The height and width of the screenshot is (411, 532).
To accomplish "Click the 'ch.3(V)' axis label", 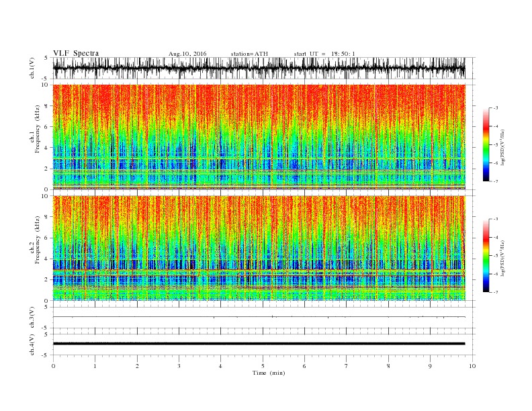I will [32, 318].
